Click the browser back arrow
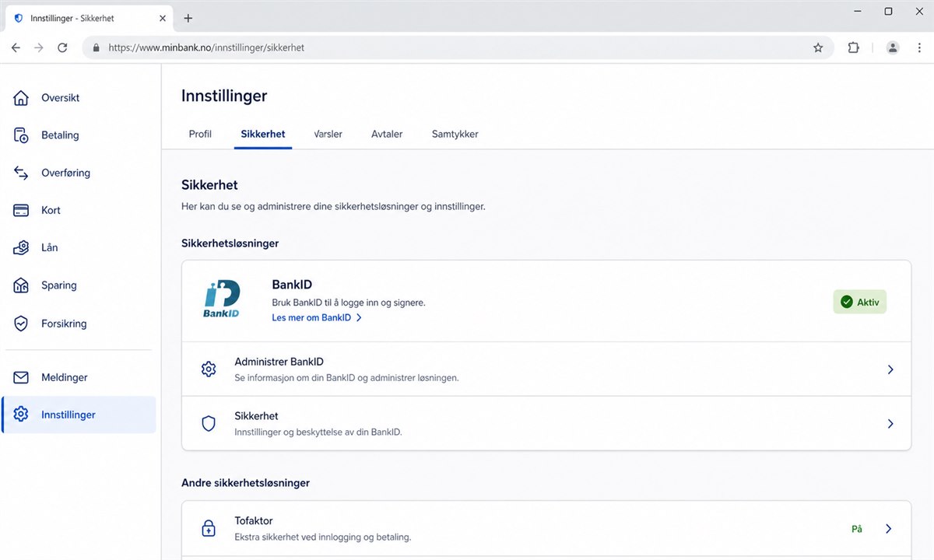Image resolution: width=934 pixels, height=560 pixels. 16,47
